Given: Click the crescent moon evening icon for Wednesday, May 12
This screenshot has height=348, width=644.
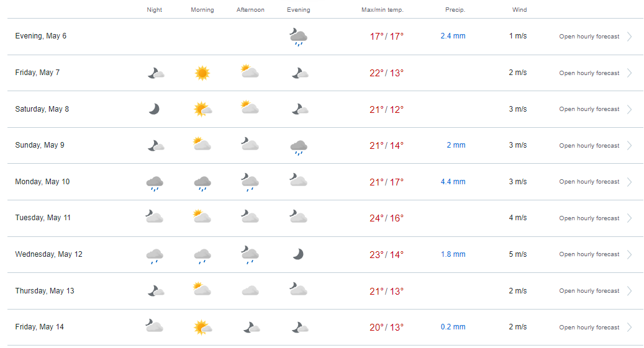Looking at the screenshot, I should click(x=298, y=254).
